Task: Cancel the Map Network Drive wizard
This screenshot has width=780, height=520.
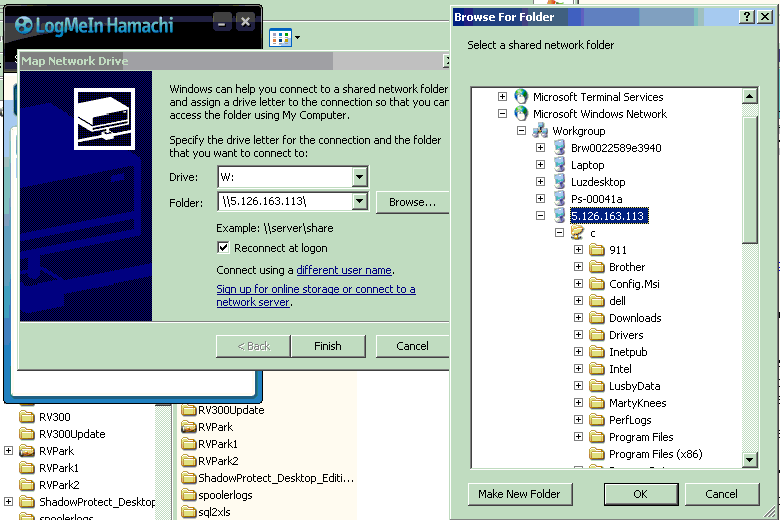Action: pyautogui.click(x=412, y=346)
